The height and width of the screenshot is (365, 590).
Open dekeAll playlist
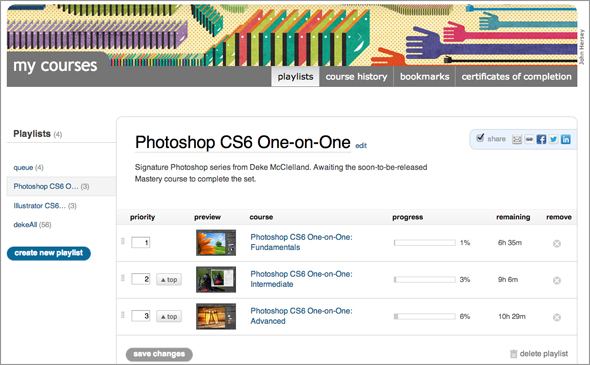25,225
